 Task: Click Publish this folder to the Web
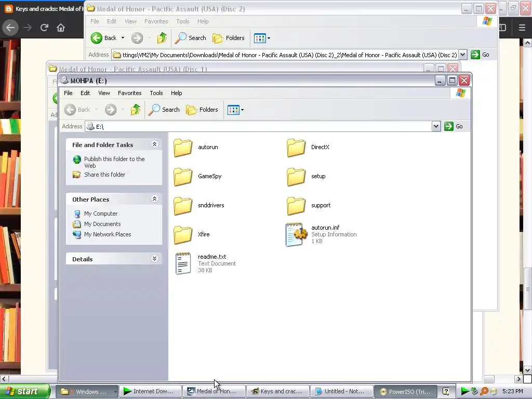point(114,162)
